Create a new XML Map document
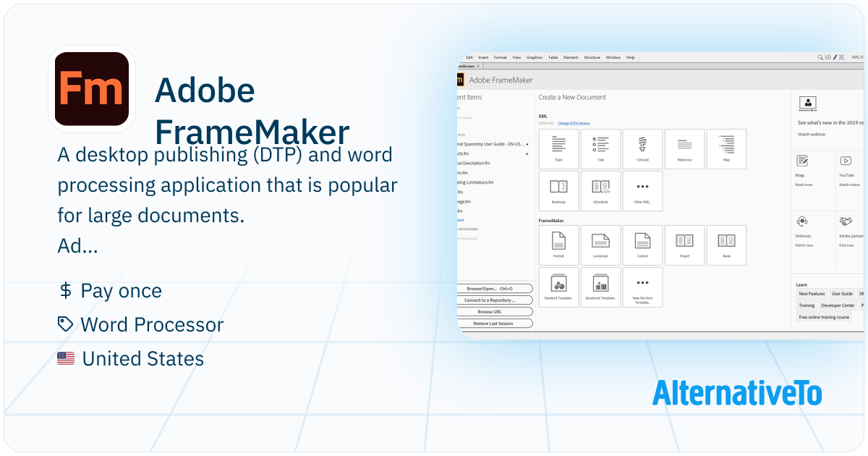The width and height of the screenshot is (868, 456). (726, 150)
